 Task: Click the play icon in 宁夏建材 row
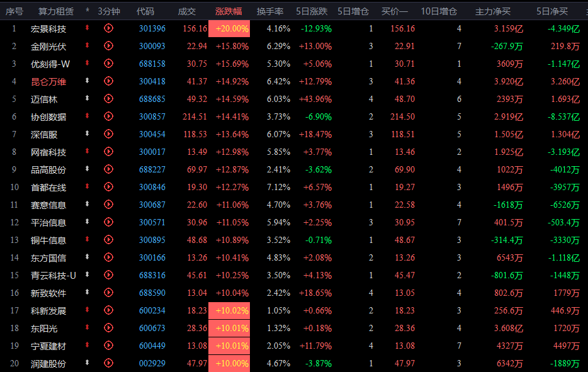click(108, 346)
